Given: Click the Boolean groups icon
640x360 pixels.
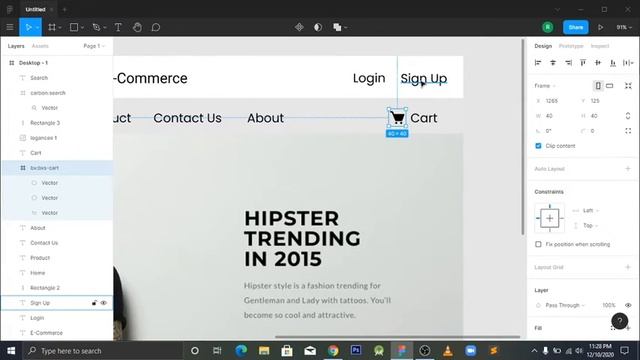Looking at the screenshot, I should point(337,27).
